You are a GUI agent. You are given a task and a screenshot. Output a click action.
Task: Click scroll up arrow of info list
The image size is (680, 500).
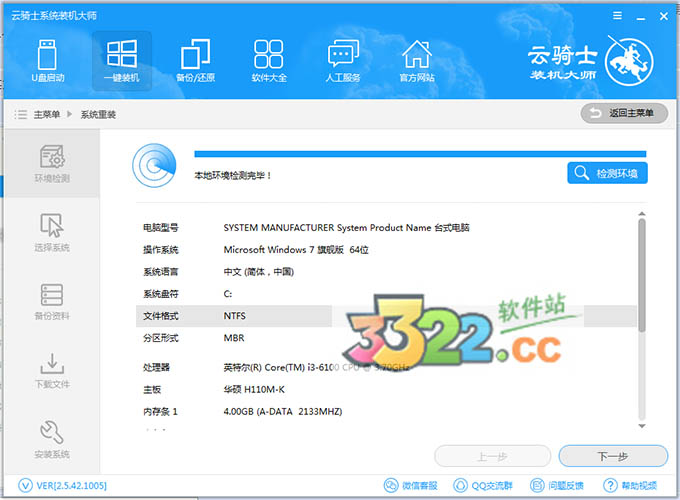coord(642,214)
